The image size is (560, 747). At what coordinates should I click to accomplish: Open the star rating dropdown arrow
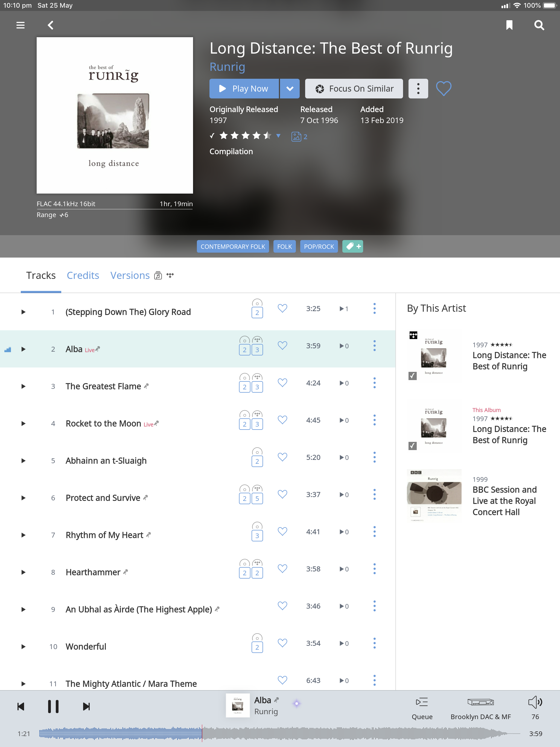[278, 136]
